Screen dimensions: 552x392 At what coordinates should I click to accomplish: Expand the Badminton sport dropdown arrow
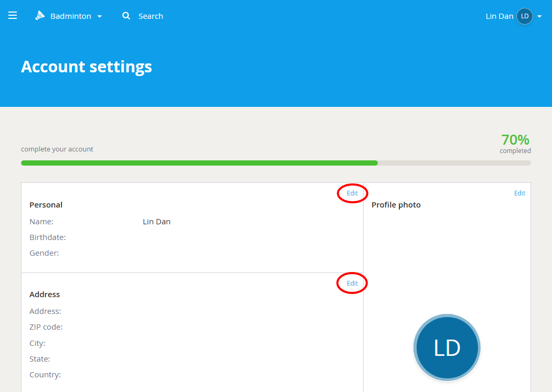pos(100,16)
